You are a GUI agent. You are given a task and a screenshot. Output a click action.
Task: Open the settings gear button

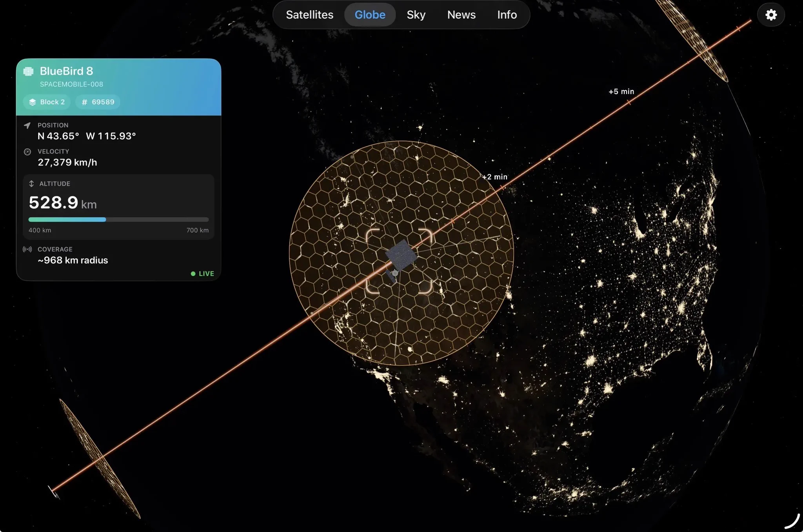771,15
